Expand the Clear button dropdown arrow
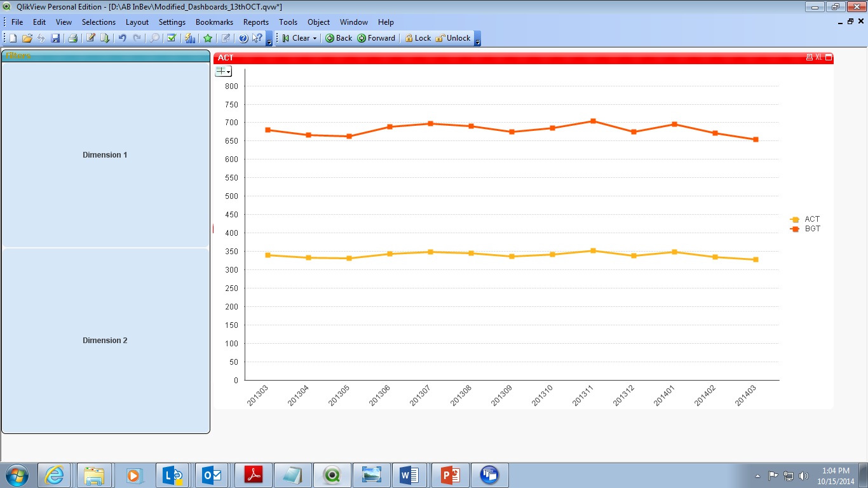The image size is (868, 488). pyautogui.click(x=315, y=38)
